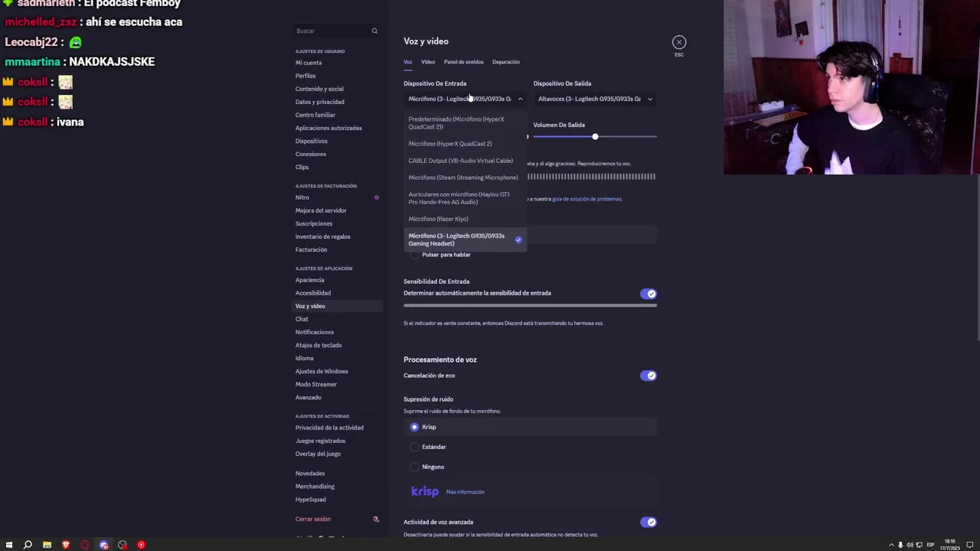Click the mic test level meter
The width and height of the screenshot is (980, 551).
(x=591, y=177)
